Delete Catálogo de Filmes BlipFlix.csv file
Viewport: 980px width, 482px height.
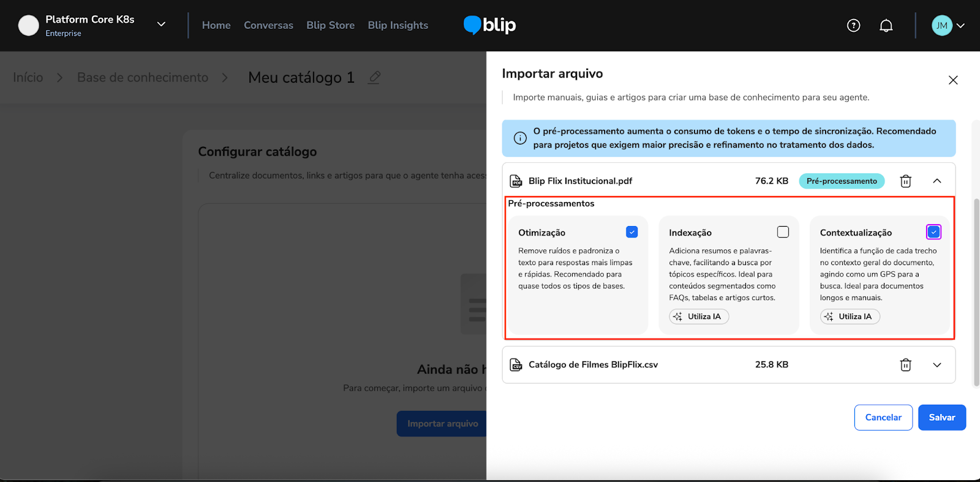click(x=905, y=365)
